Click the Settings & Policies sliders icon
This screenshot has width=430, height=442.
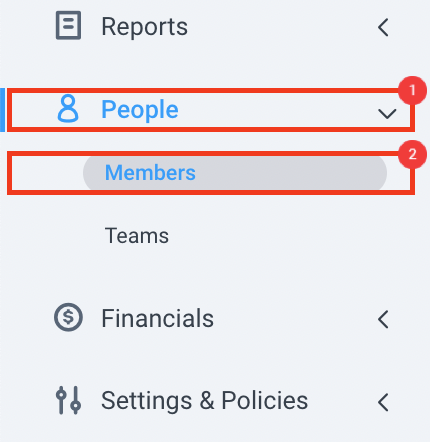68,400
